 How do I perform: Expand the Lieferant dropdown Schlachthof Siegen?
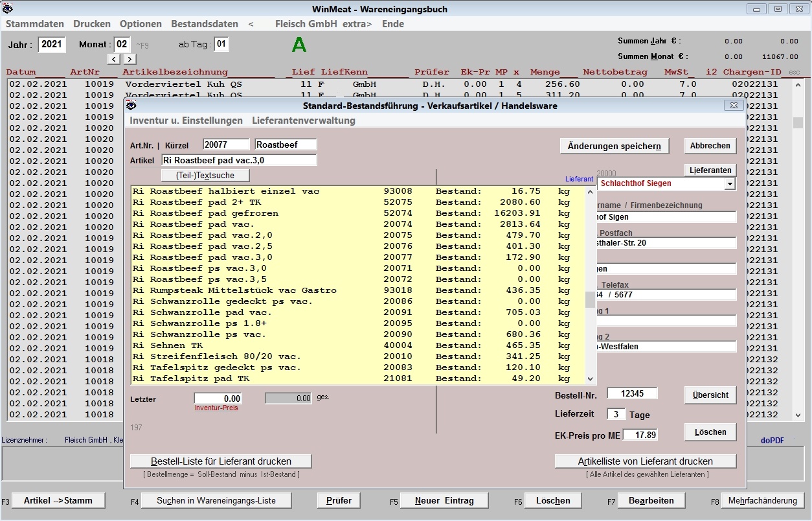point(730,184)
